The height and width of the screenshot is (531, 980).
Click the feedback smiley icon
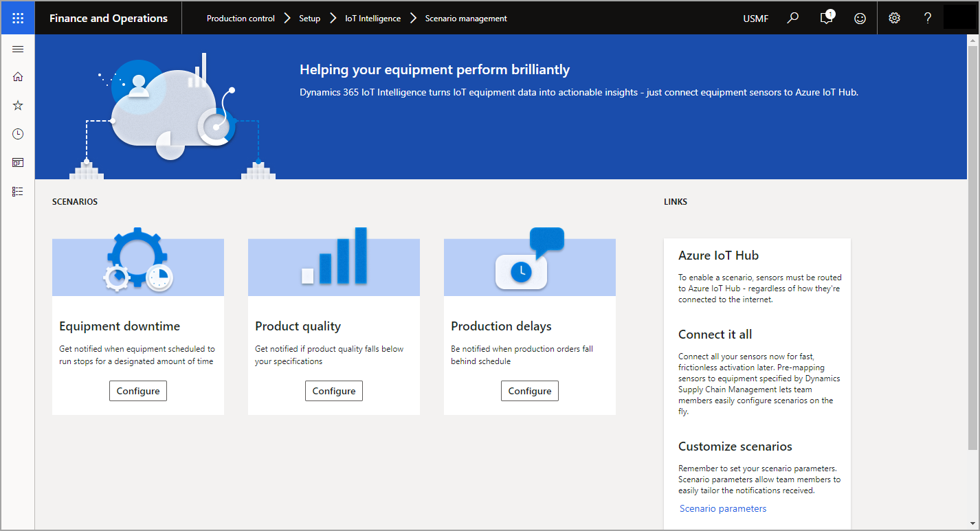click(860, 19)
